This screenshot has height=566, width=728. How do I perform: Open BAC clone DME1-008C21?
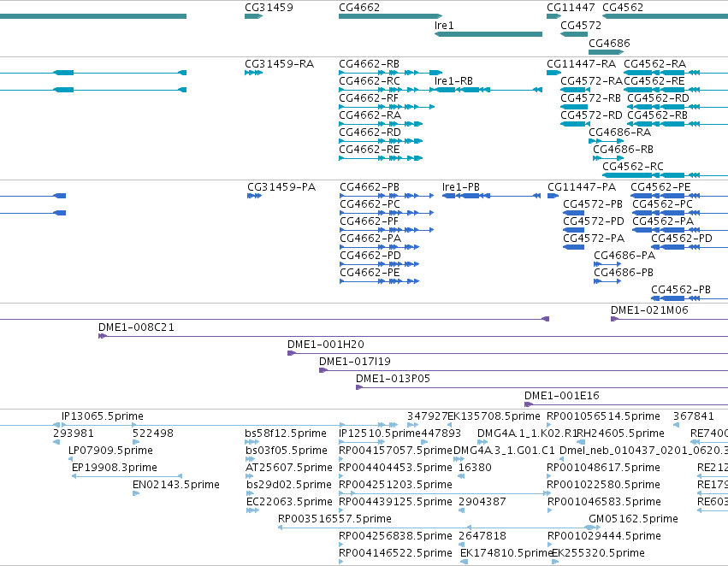pos(137,327)
